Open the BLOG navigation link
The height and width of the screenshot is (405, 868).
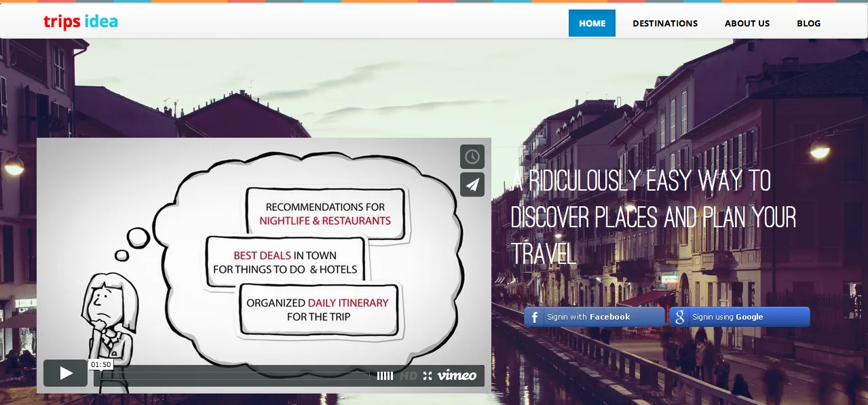click(808, 23)
